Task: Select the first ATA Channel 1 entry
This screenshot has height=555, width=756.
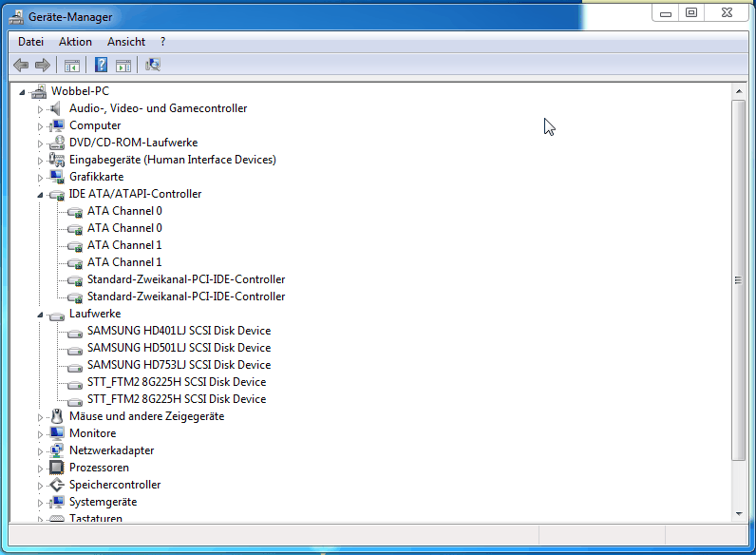Action: (x=124, y=245)
